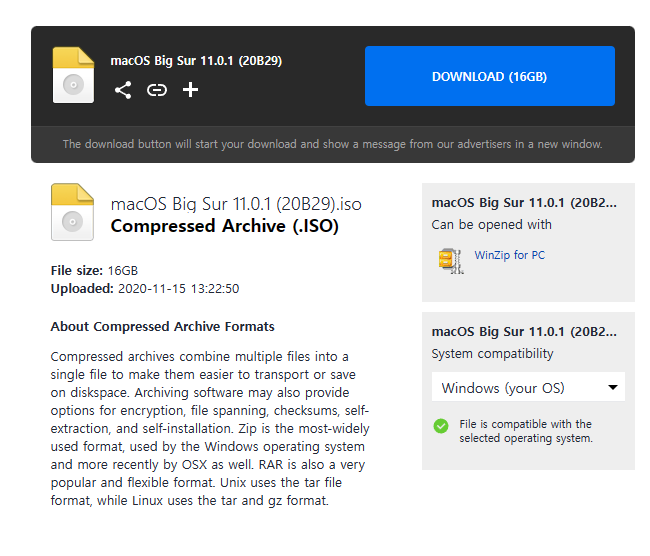Screen dimensions: 650x556
Task: Click the File size: 16GB text
Action: (94, 271)
